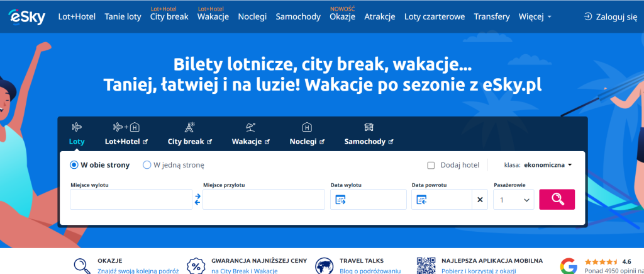Viewport: 644px width, 274px height.
Task: Click TRAVEL TALKS heading
Action: coord(362,261)
